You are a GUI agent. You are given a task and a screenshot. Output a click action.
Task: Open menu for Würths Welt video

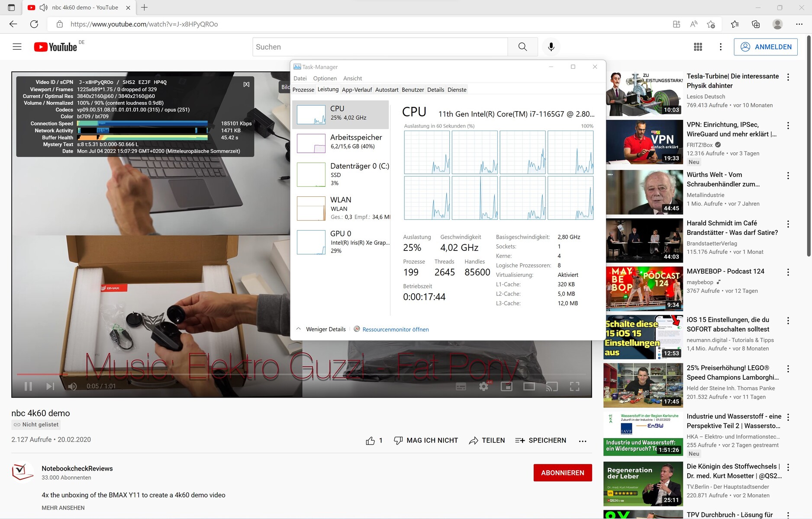click(x=788, y=176)
